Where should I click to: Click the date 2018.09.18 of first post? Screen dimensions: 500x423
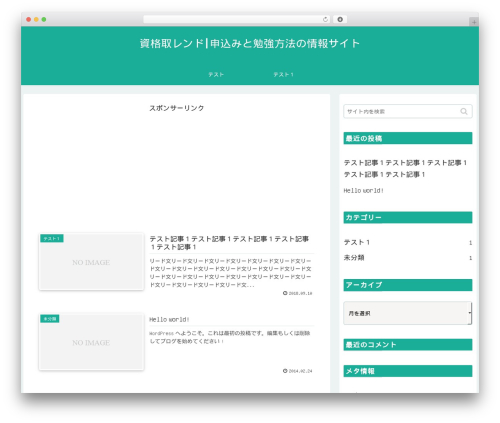[298, 293]
